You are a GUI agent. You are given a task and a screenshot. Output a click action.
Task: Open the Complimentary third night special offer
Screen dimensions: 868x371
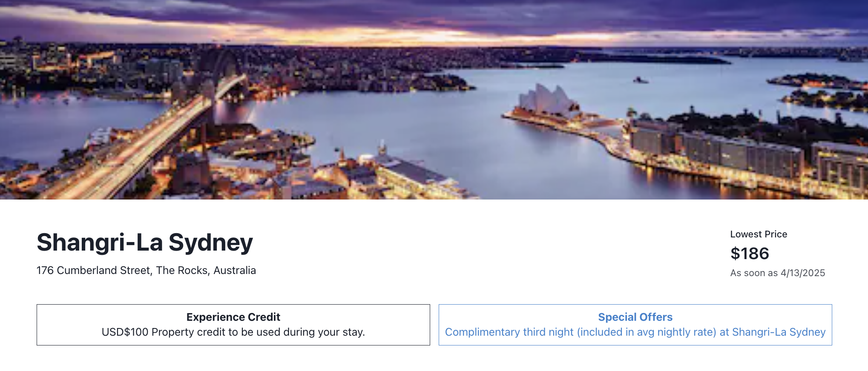tap(635, 332)
